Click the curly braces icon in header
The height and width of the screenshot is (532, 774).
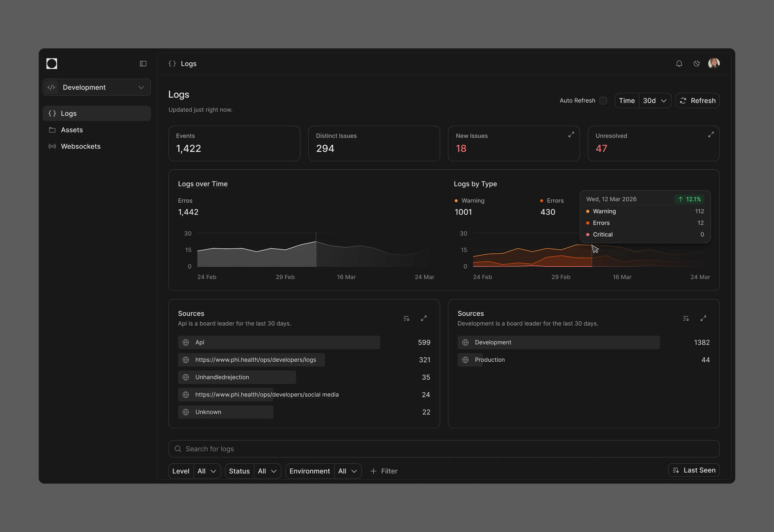(x=172, y=64)
